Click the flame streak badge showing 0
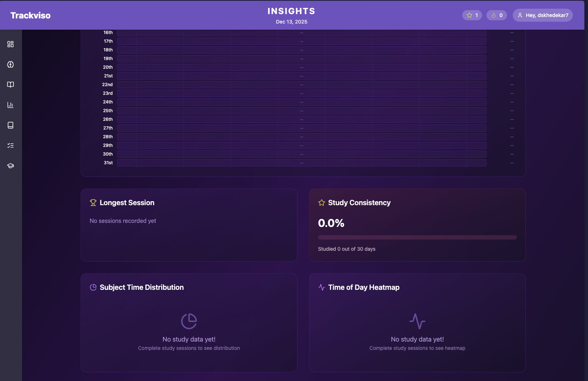This screenshot has height=381, width=588. pos(497,15)
